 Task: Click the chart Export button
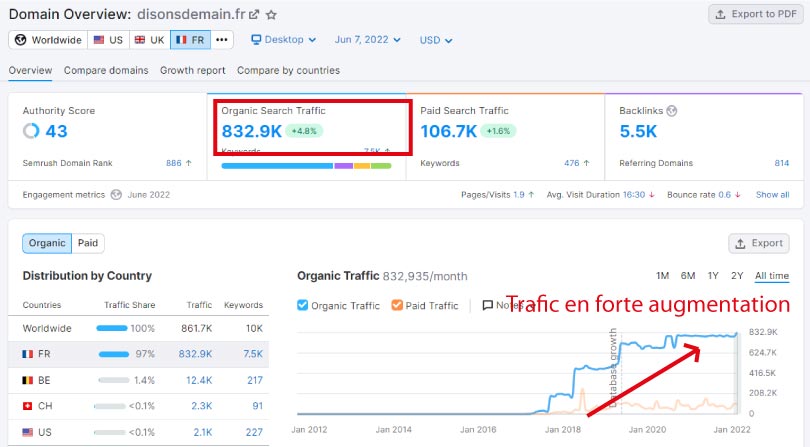point(759,243)
